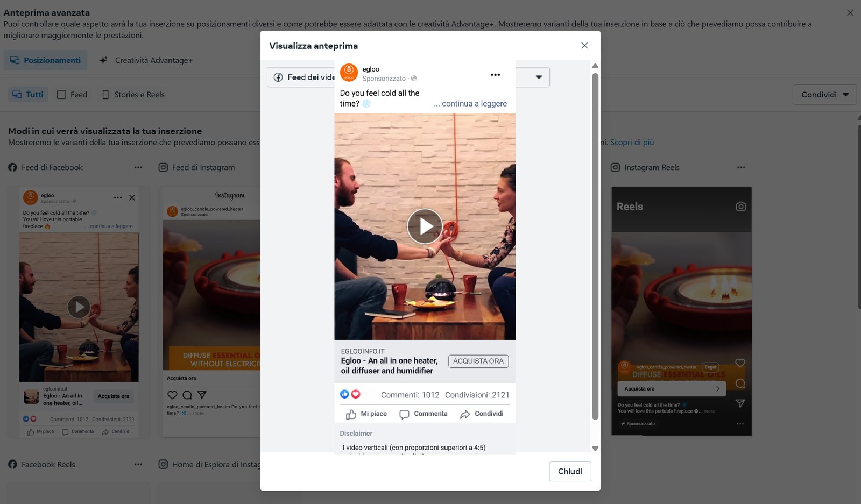Open the Facebook Reels options menu
The height and width of the screenshot is (504, 861).
point(138,464)
